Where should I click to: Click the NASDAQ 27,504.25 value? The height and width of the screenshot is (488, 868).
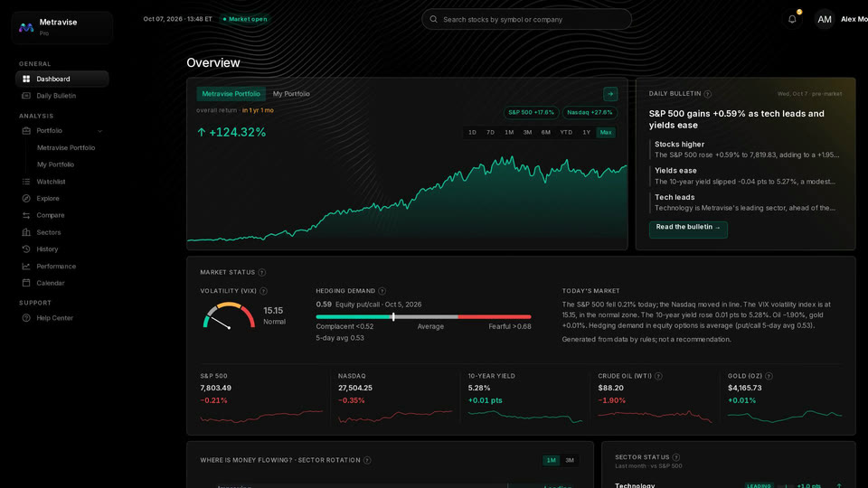click(x=354, y=388)
